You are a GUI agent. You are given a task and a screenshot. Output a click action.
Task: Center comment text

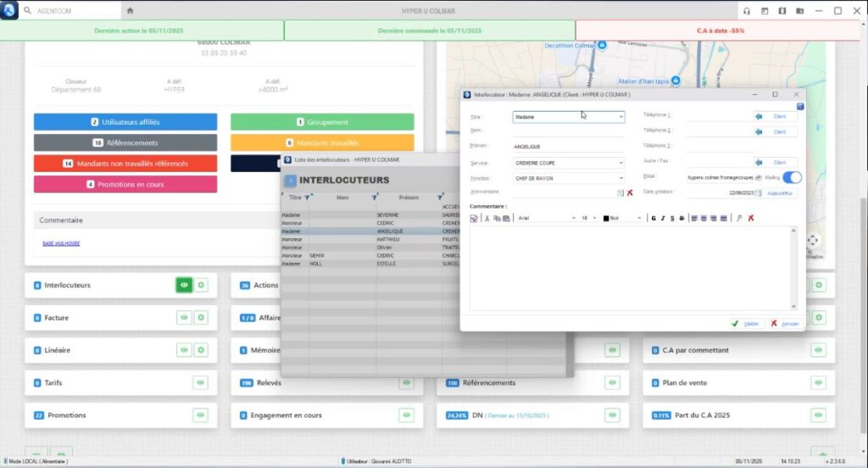(x=704, y=218)
